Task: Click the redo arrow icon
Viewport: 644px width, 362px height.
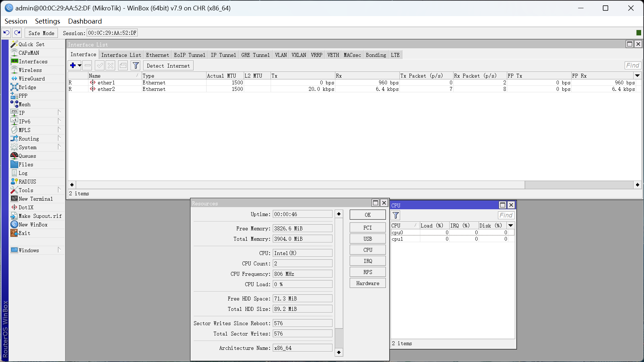Action: [17, 33]
